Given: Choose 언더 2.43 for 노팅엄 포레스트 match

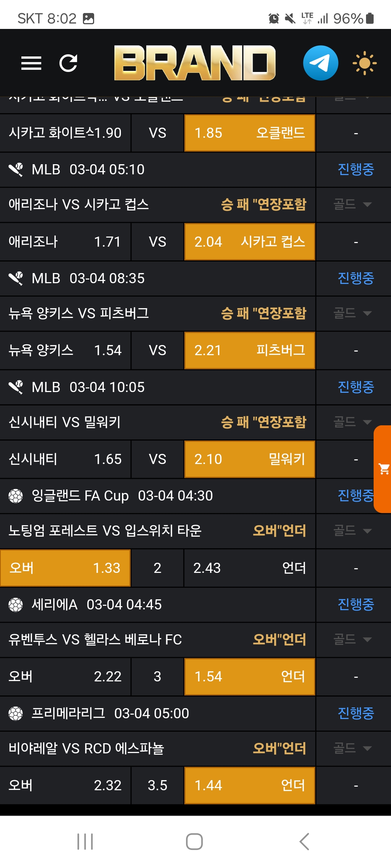Looking at the screenshot, I should tap(249, 568).
